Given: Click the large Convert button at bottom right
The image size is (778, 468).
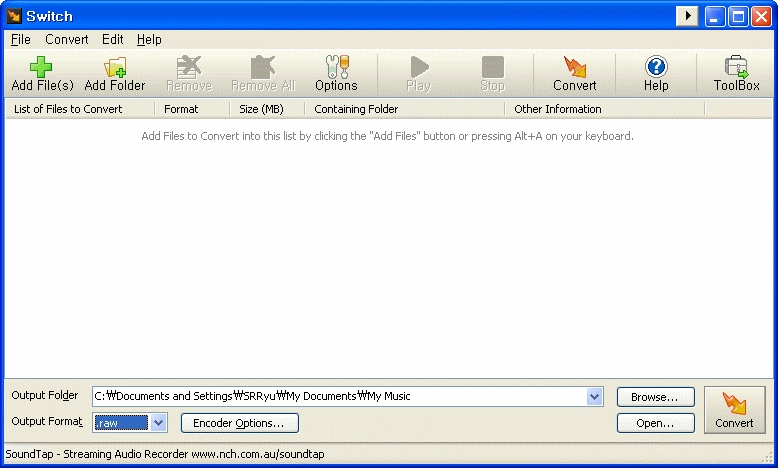Looking at the screenshot, I should [x=734, y=410].
